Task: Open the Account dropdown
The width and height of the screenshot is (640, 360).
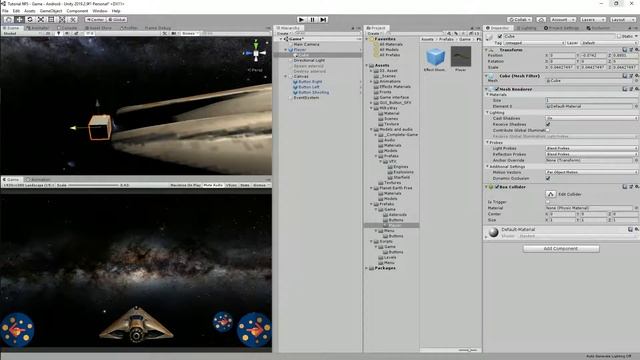Action: pyautogui.click(x=562, y=19)
